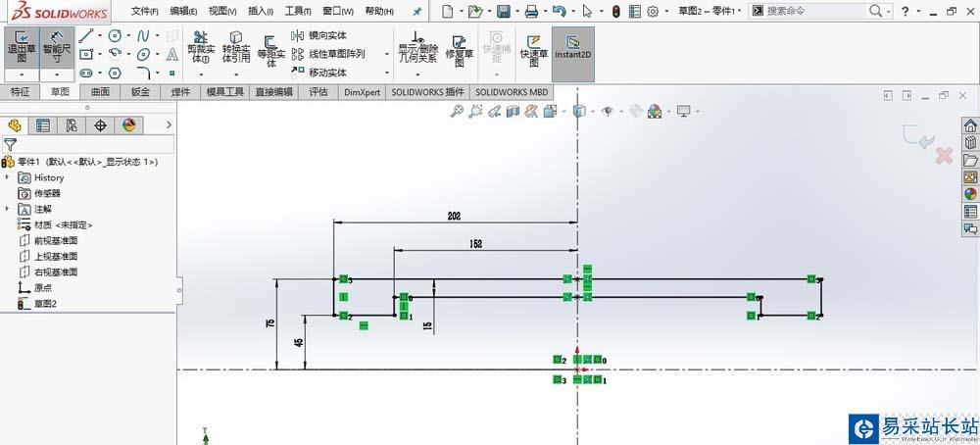Click Display/Delete Relations (显示/删除几何关系)
Screen dimensions: 980x445
pos(418,47)
